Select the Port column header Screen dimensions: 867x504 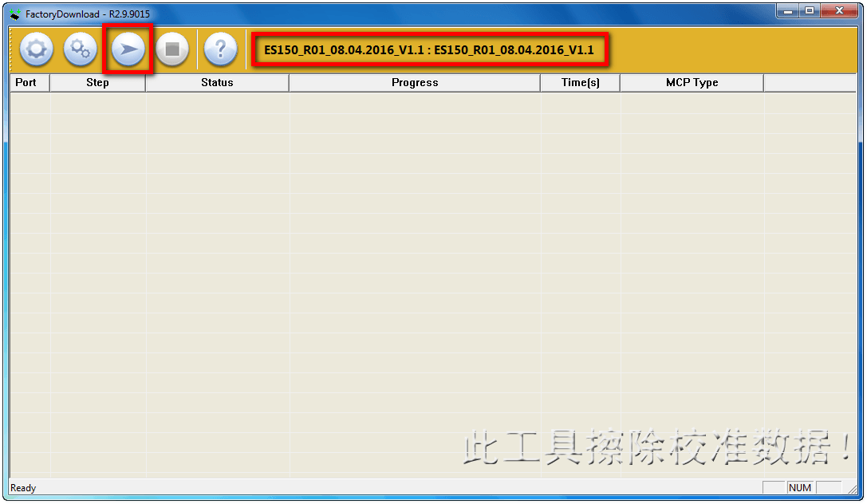(x=26, y=83)
